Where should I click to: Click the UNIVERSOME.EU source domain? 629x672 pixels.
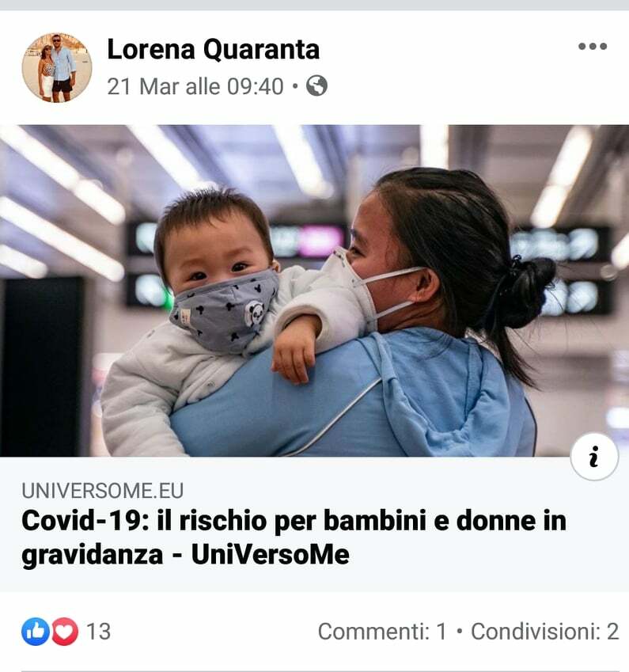pyautogui.click(x=102, y=491)
